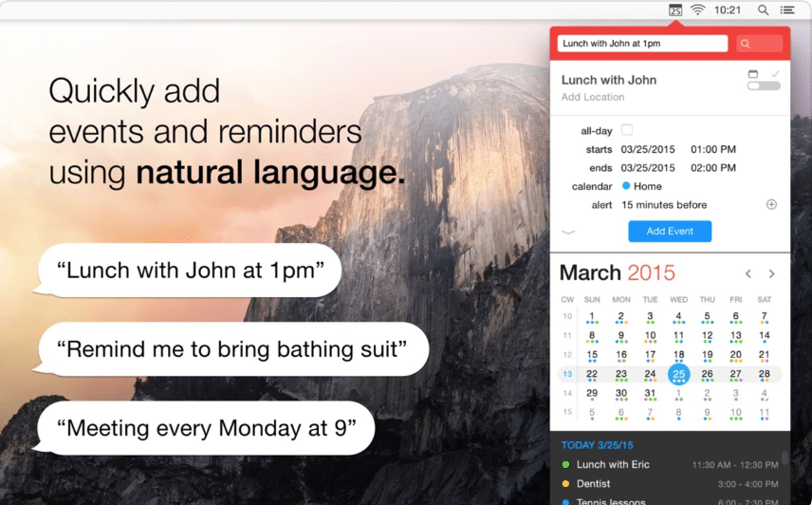Click the WED weekday header
Viewport: 812px width, 505px height.
click(x=678, y=299)
